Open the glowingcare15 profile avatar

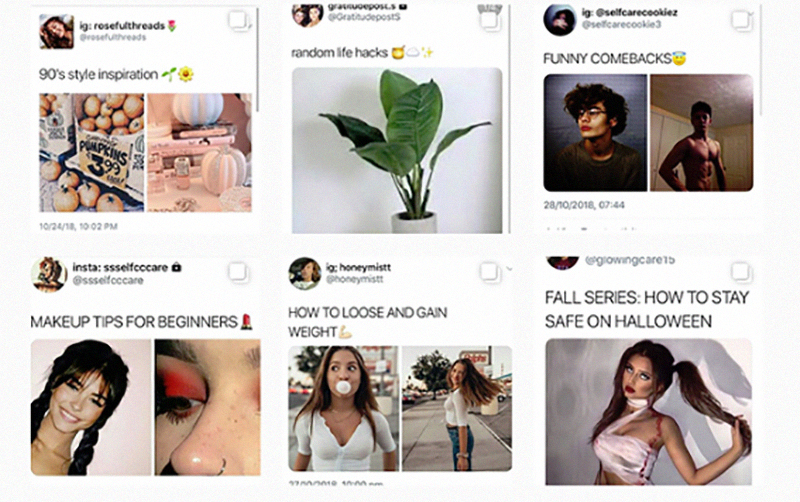click(x=563, y=262)
